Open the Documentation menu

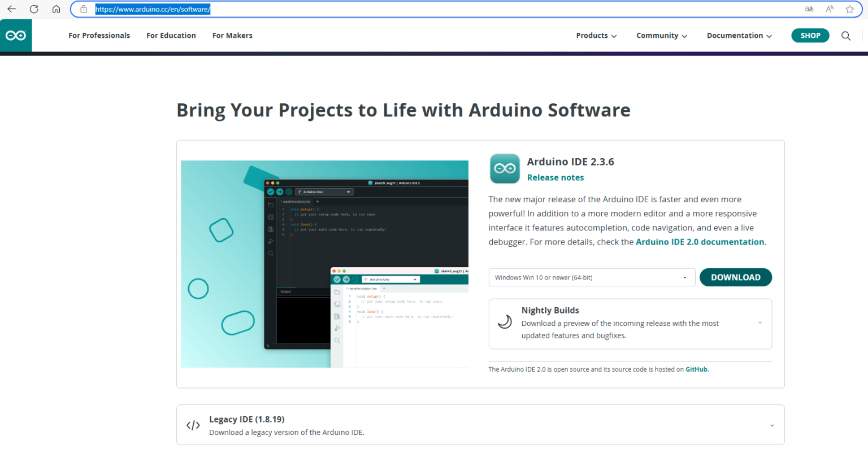pyautogui.click(x=739, y=36)
